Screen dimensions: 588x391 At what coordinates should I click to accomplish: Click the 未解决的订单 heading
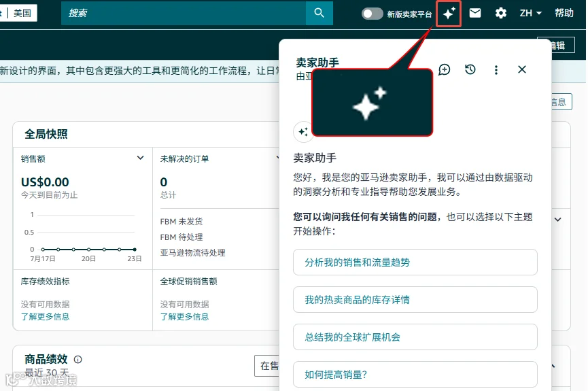[184, 158]
